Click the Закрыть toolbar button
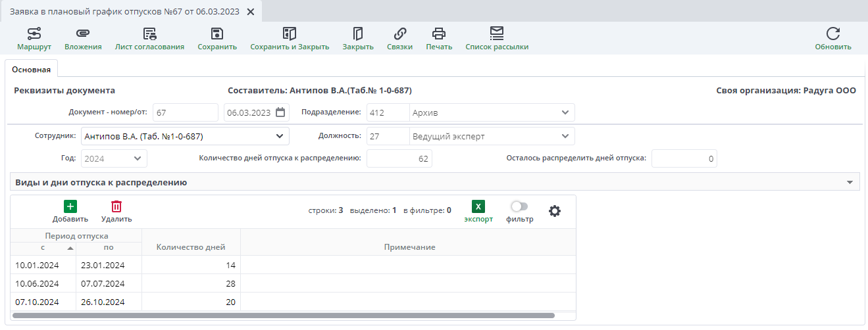Screen dimensions: 868x330 358,39
